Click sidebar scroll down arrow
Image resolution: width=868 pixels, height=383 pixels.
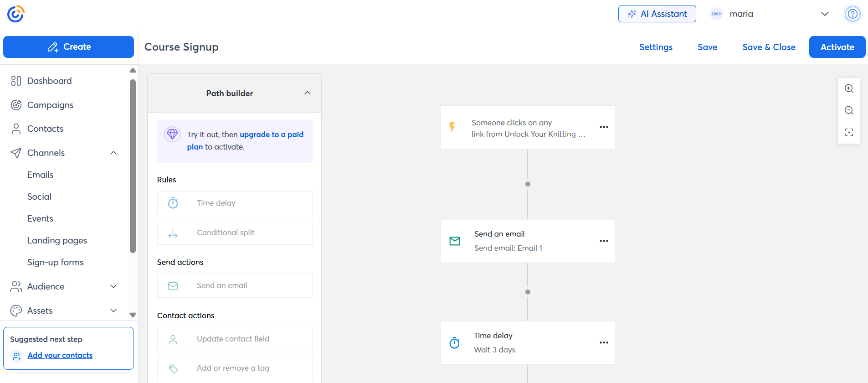[133, 315]
